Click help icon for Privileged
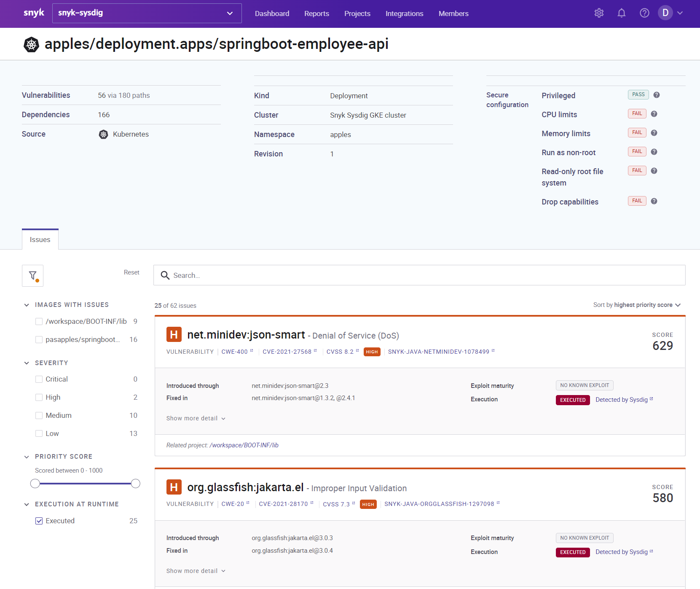 click(x=656, y=95)
